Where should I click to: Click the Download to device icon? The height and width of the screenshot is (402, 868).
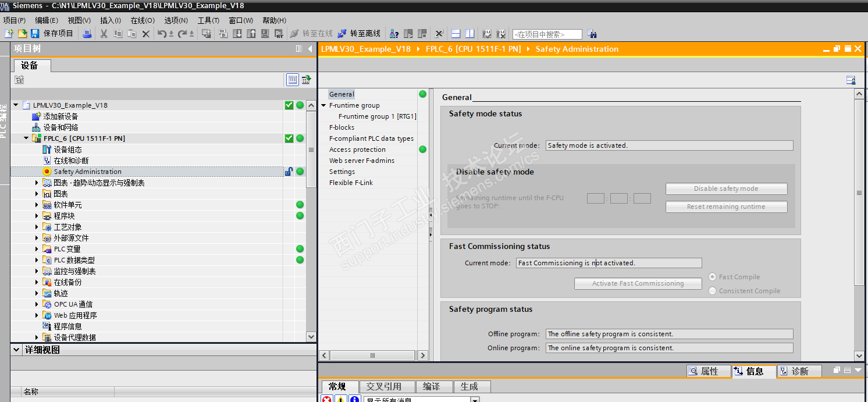click(237, 34)
